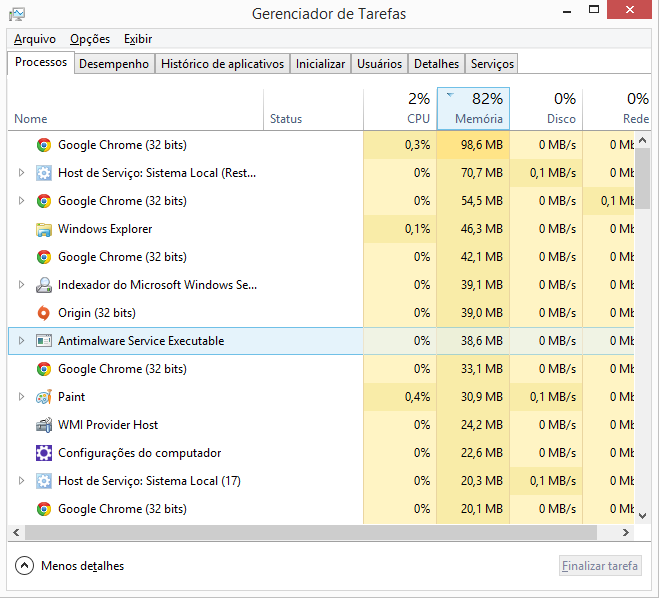Click the 0,4% CPU value for Paint

(417, 397)
